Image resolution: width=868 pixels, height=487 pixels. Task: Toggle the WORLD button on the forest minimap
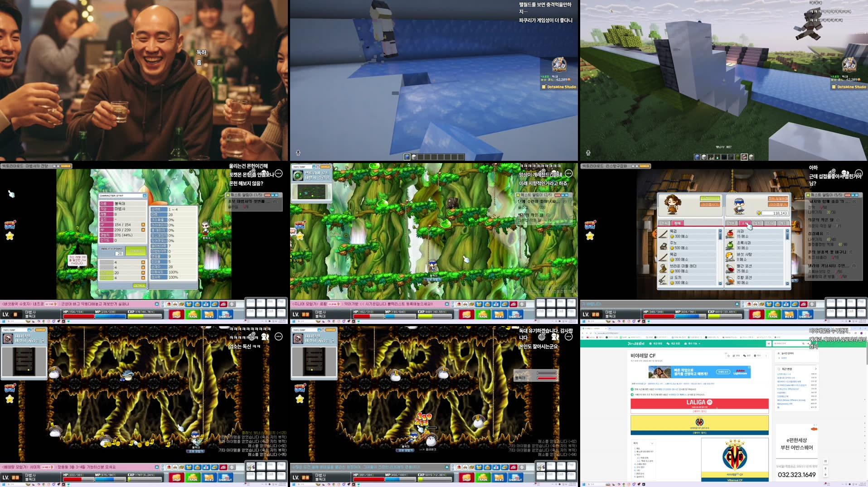point(326,167)
